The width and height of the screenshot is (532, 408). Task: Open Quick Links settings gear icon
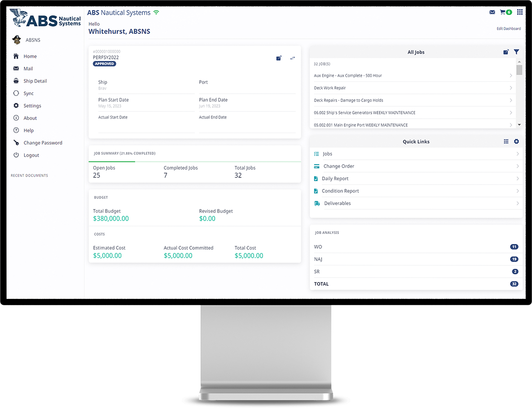[x=516, y=142]
